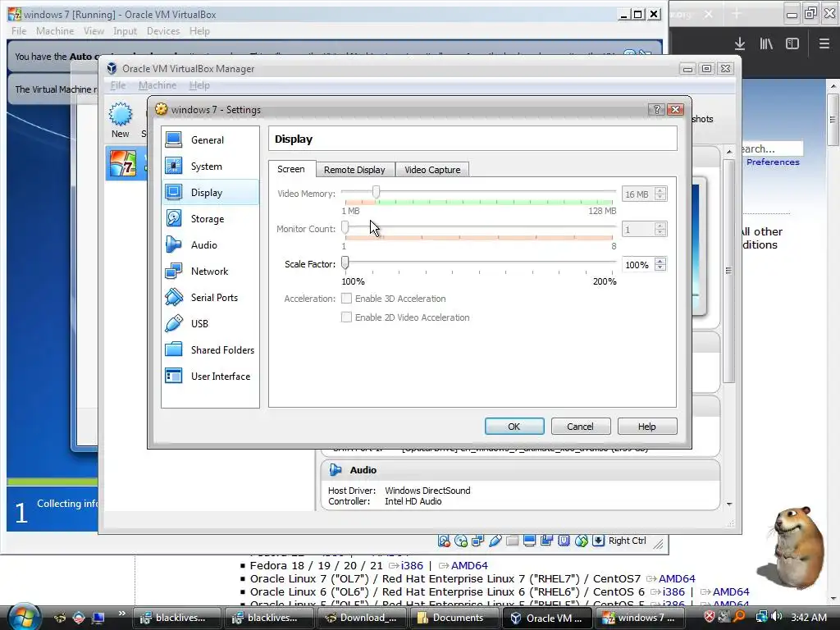The height and width of the screenshot is (630, 840).
Task: Click optical disk icon in VM status bar
Action: (461, 541)
